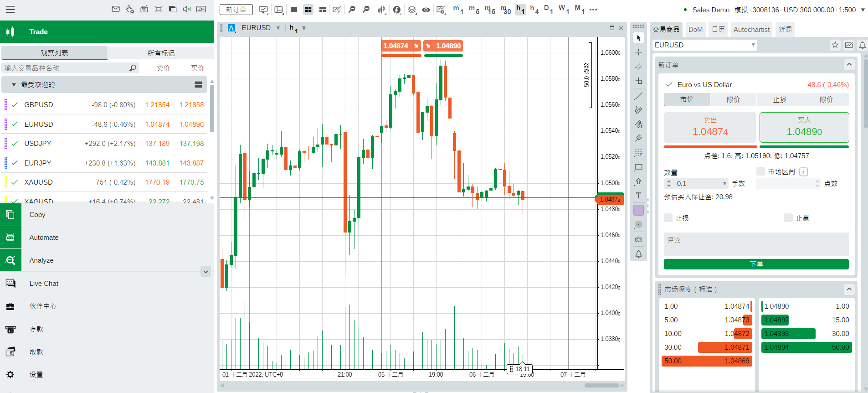
Task: Take a chart snapshot with camera icon
Action: pyautogui.click(x=638, y=239)
